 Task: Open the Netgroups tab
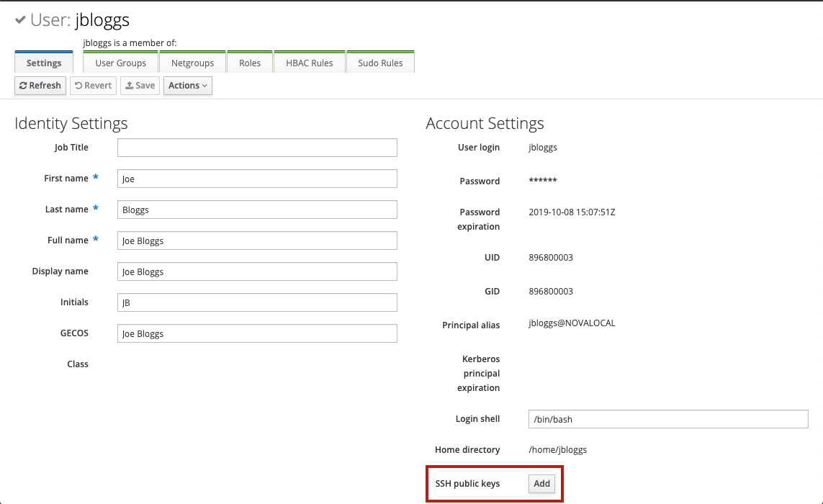(x=192, y=63)
